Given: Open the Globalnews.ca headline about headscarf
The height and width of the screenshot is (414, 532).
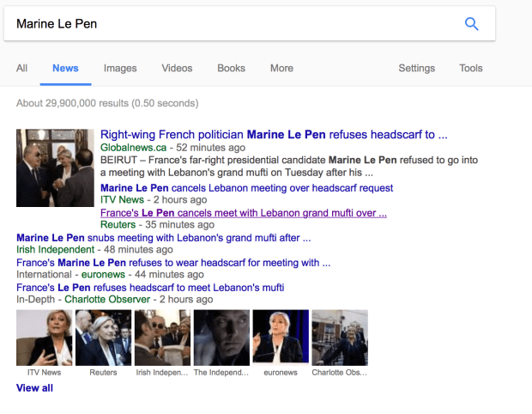Looking at the screenshot, I should coord(274,135).
